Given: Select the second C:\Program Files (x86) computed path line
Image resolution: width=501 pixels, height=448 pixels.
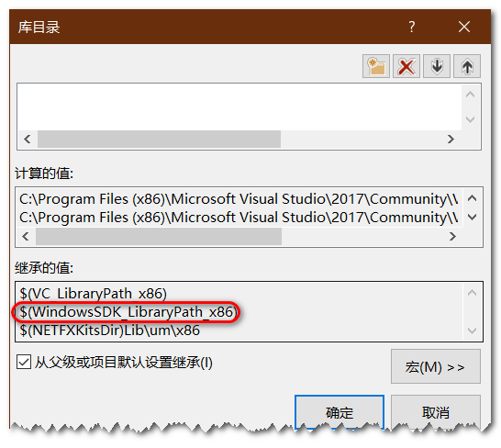Looking at the screenshot, I should pos(239,218).
